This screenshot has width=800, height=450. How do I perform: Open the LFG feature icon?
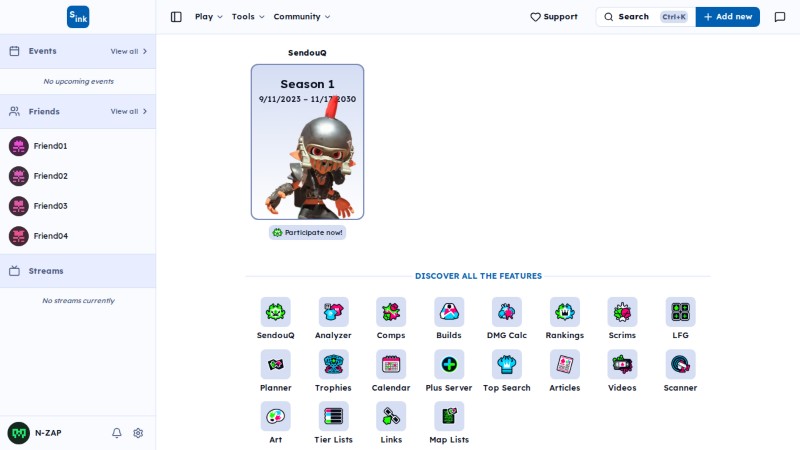pyautogui.click(x=680, y=312)
